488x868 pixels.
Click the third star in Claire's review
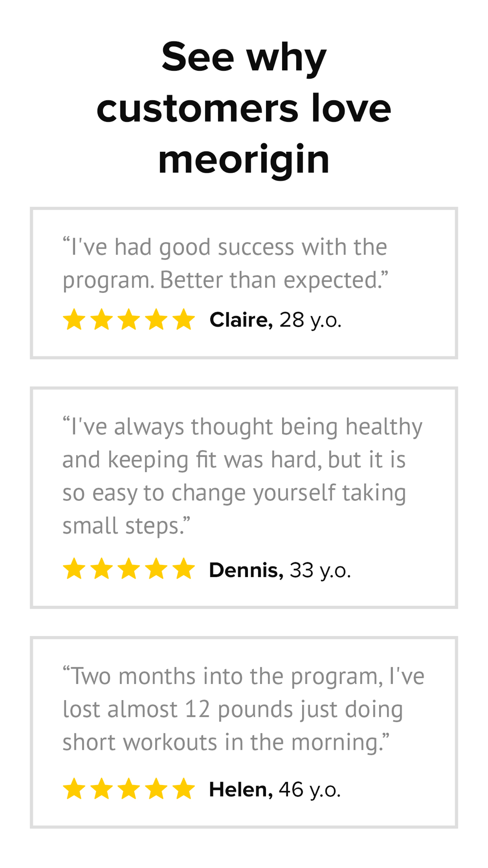129,319
